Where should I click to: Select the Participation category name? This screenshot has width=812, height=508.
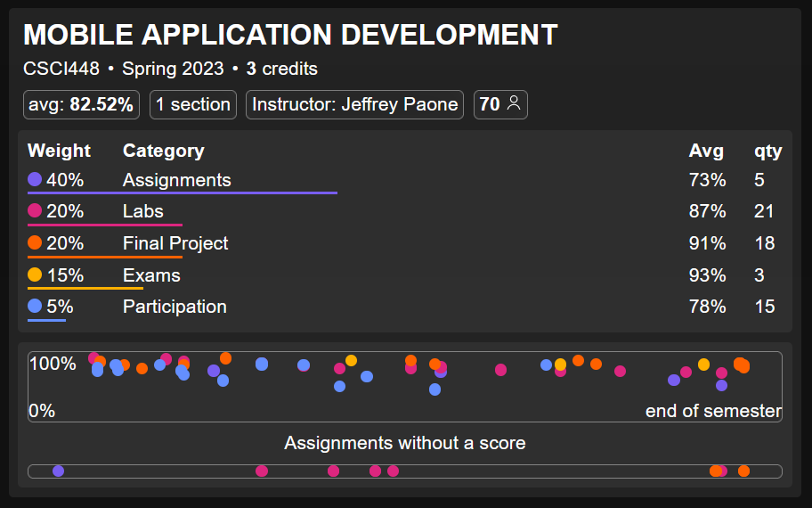(x=175, y=307)
